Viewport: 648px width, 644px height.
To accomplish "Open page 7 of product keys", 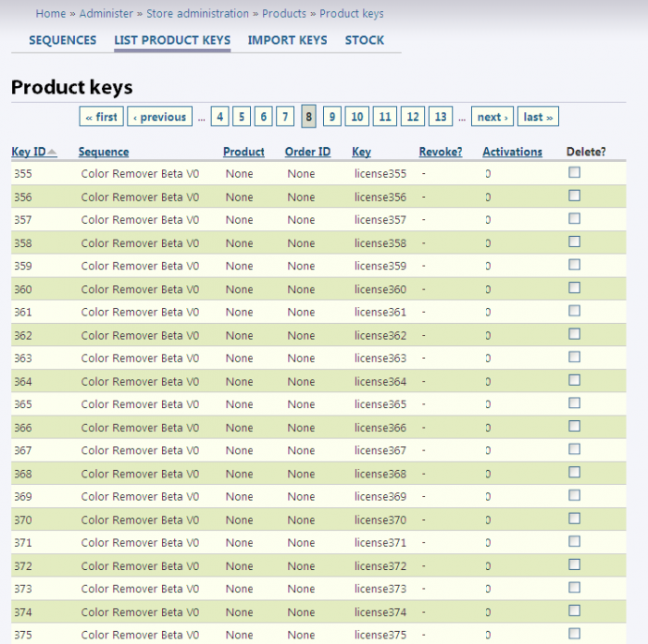I will (285, 117).
